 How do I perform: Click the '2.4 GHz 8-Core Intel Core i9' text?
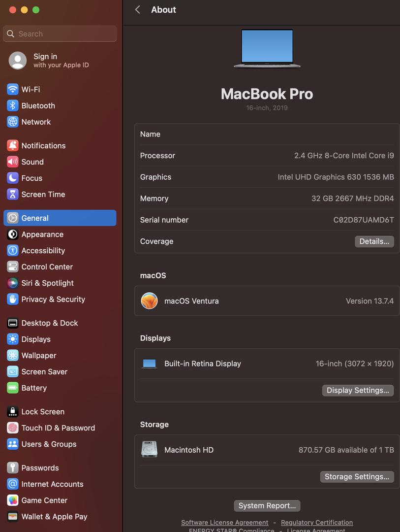point(344,155)
